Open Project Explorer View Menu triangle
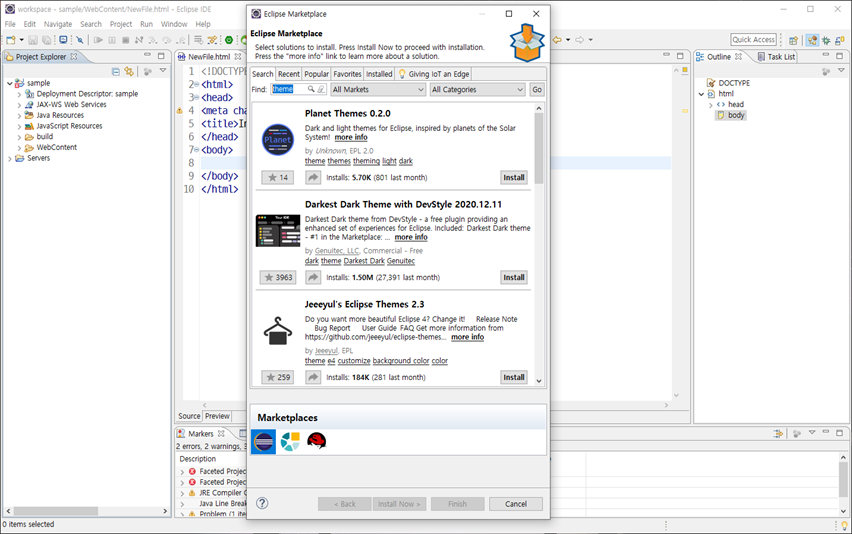Screen dimensions: 852x534 [x=162, y=71]
